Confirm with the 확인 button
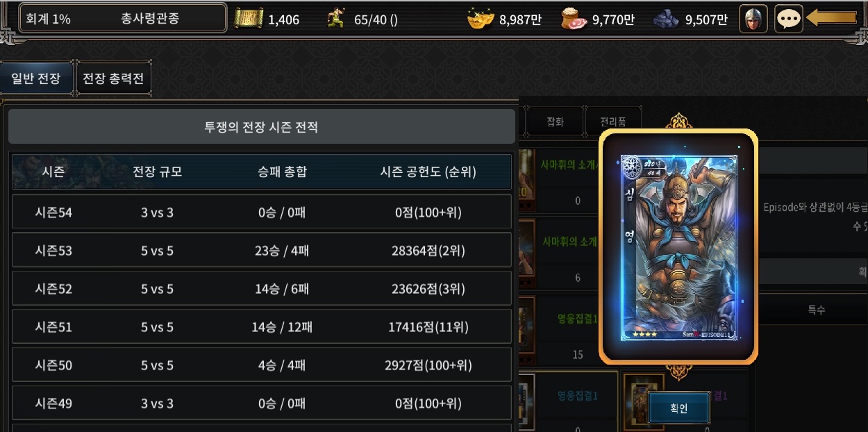 click(x=678, y=408)
